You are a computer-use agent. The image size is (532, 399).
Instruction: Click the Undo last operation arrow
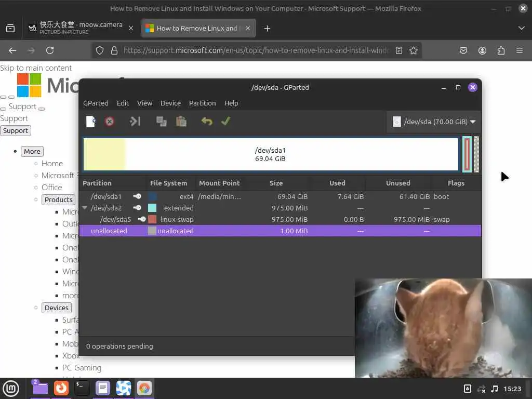207,121
